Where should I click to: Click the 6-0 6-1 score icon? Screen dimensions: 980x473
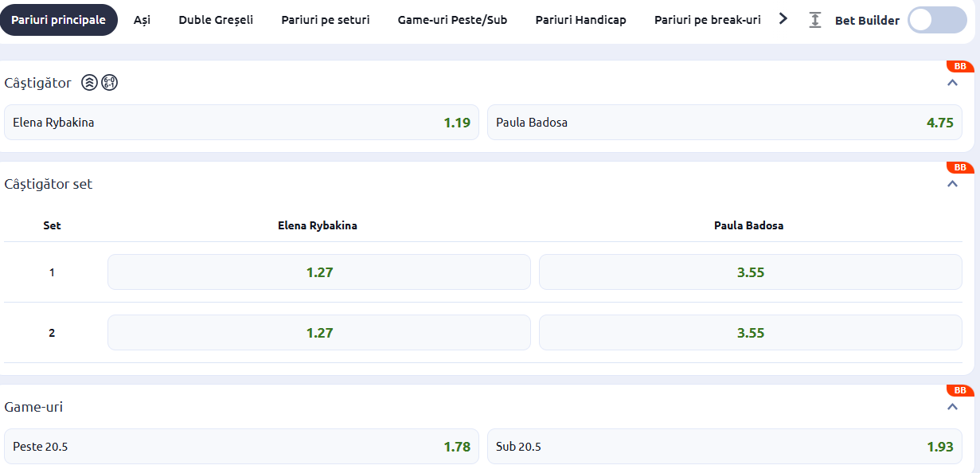pyautogui.click(x=110, y=82)
